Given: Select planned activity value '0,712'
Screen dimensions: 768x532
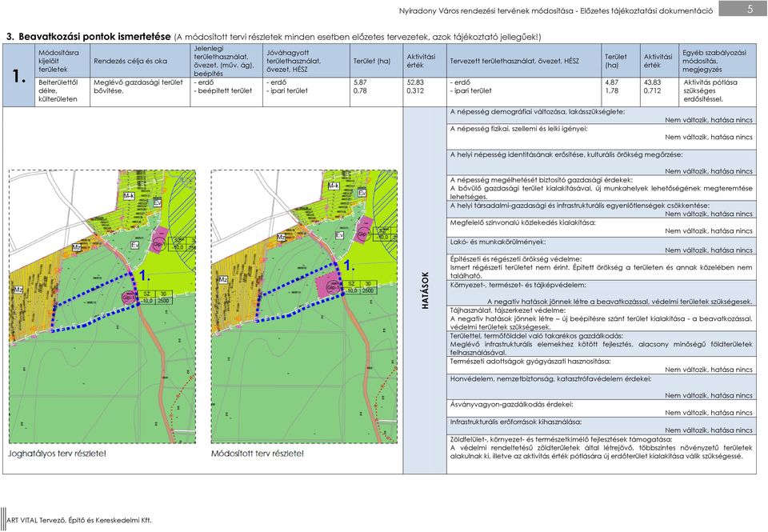Looking at the screenshot, I should (653, 90).
